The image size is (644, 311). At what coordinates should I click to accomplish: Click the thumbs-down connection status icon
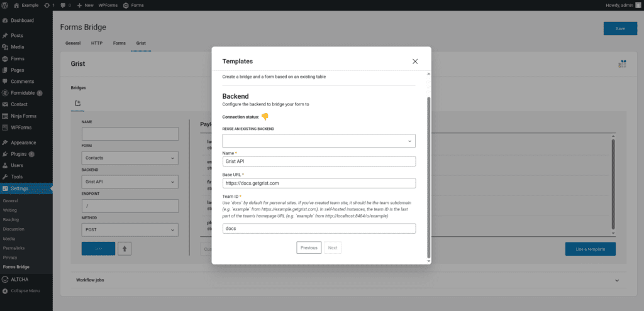tap(265, 117)
